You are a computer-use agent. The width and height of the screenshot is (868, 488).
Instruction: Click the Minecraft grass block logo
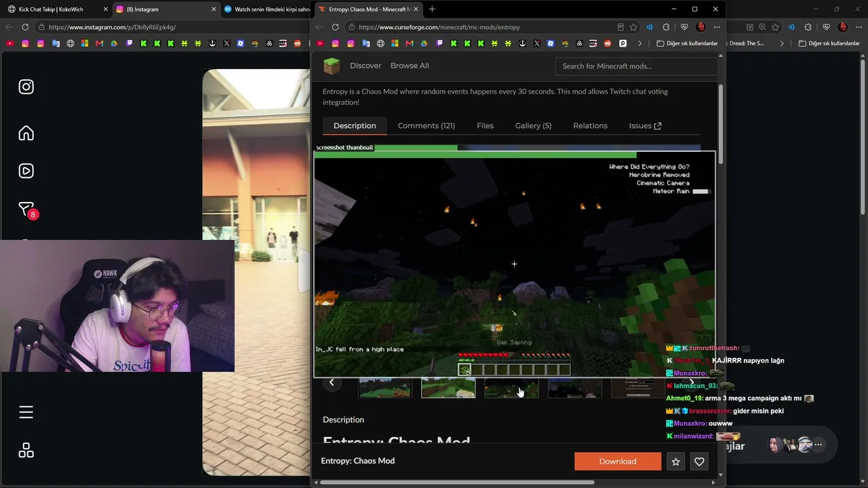(331, 66)
